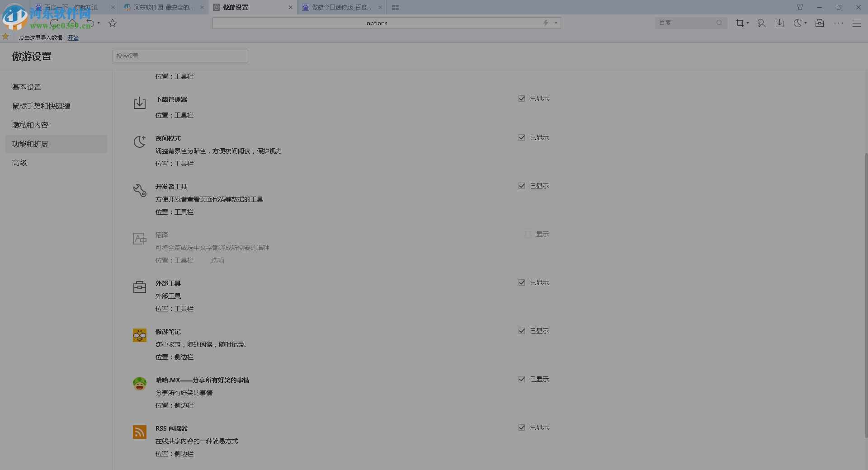Select the 傲游设置 tab

[252, 8]
